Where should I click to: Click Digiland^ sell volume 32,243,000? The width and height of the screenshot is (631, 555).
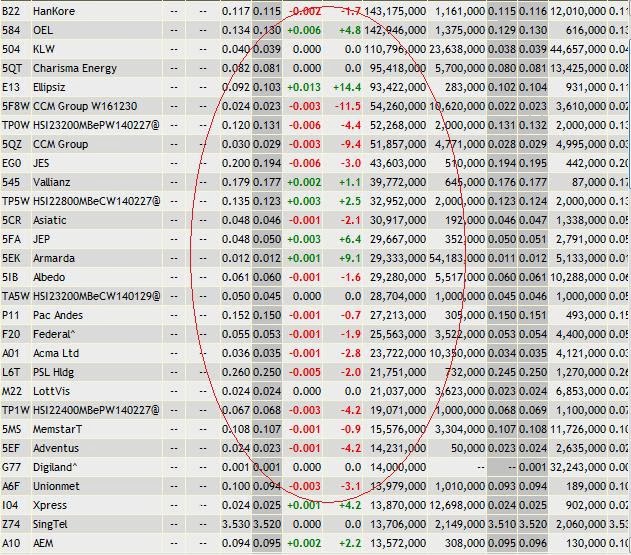tap(577, 467)
